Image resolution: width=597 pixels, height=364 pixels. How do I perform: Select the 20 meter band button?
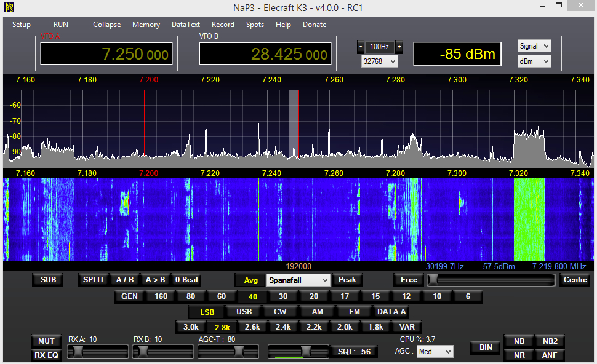click(314, 296)
